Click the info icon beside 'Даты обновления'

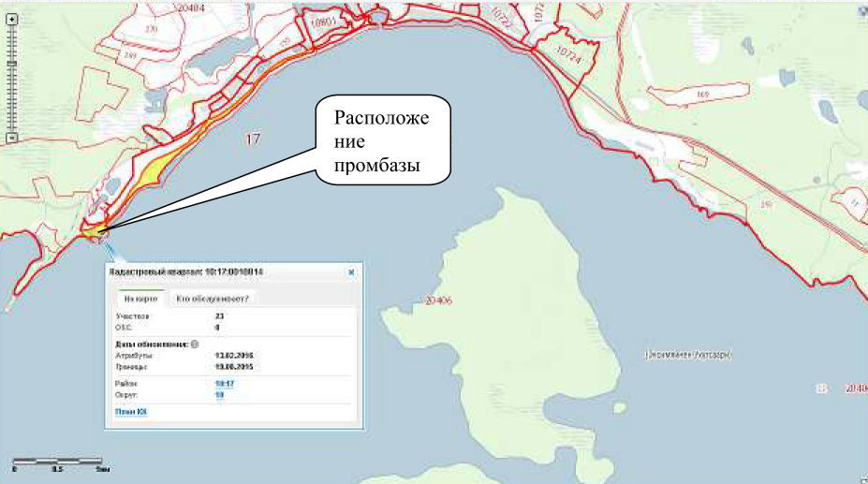click(x=195, y=344)
